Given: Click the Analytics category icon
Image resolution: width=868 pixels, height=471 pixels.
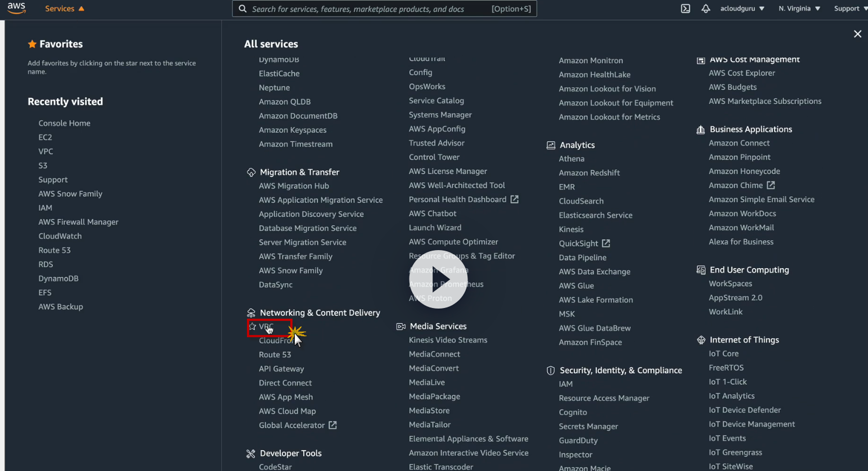Looking at the screenshot, I should click(x=551, y=145).
